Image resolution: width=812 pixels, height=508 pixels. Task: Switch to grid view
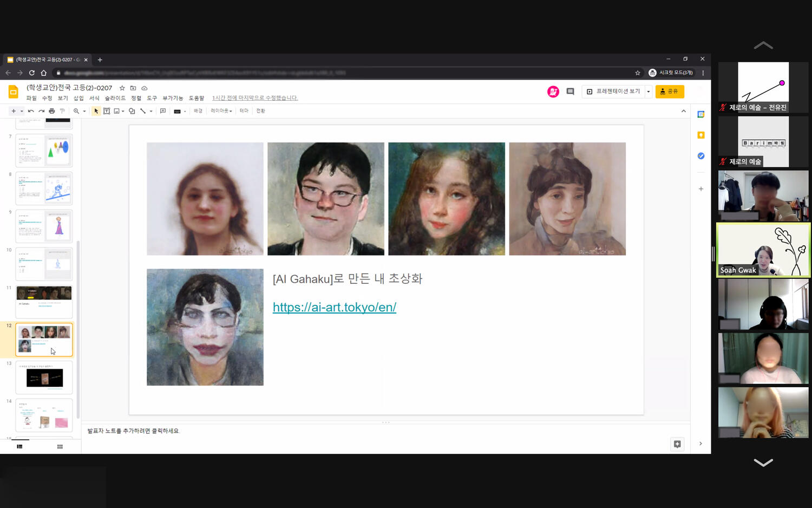coord(60,447)
